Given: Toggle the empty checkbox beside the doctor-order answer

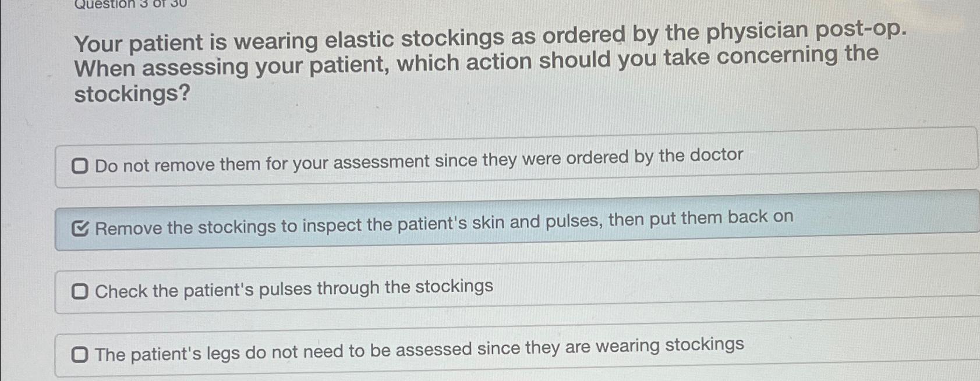Looking at the screenshot, I should (80, 166).
